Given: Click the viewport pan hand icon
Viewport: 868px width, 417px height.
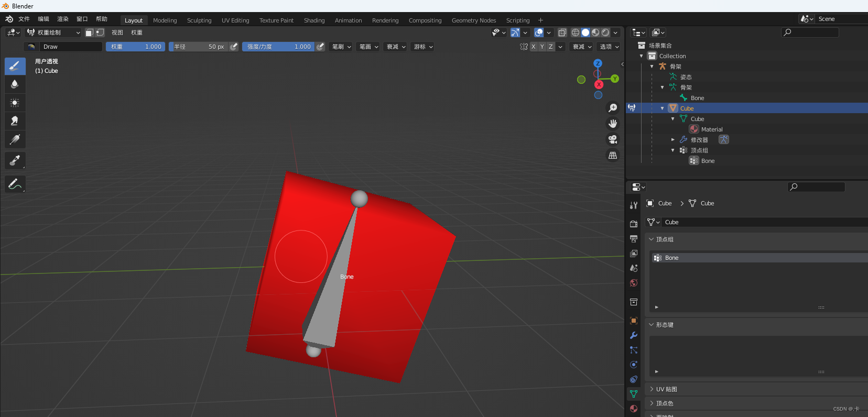Looking at the screenshot, I should click(612, 124).
